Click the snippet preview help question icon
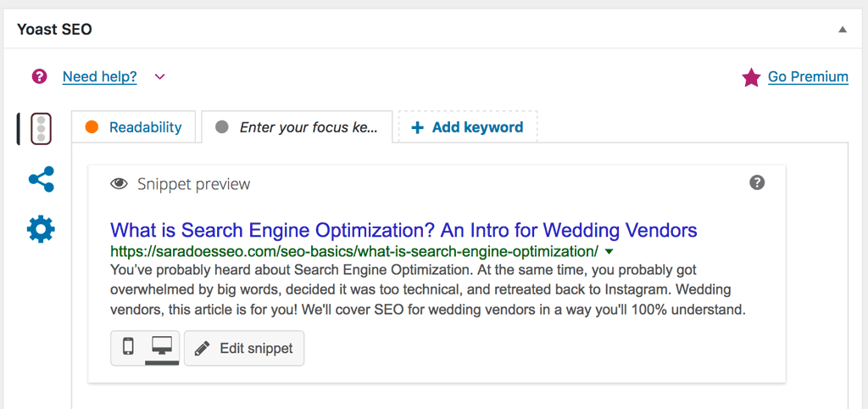868x409 pixels. click(757, 182)
